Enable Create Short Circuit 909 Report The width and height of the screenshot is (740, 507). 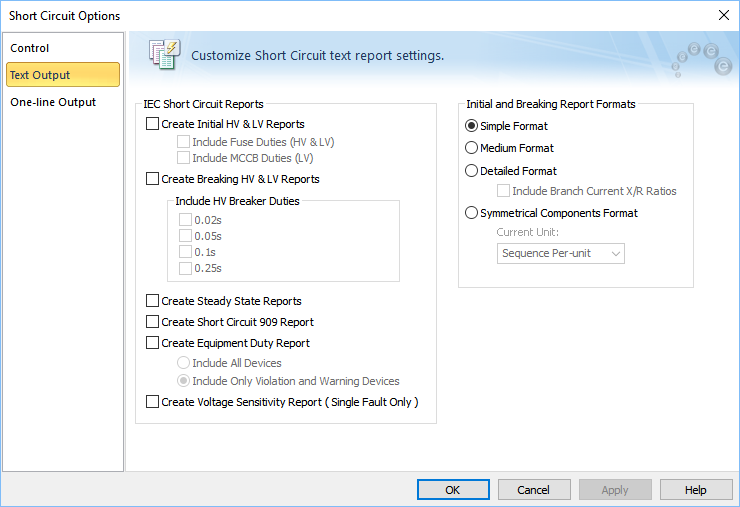click(153, 322)
